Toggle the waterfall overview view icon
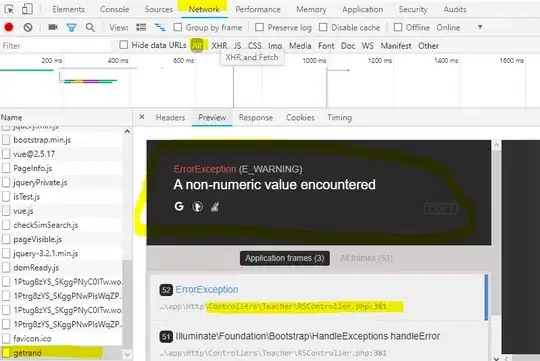 point(160,27)
